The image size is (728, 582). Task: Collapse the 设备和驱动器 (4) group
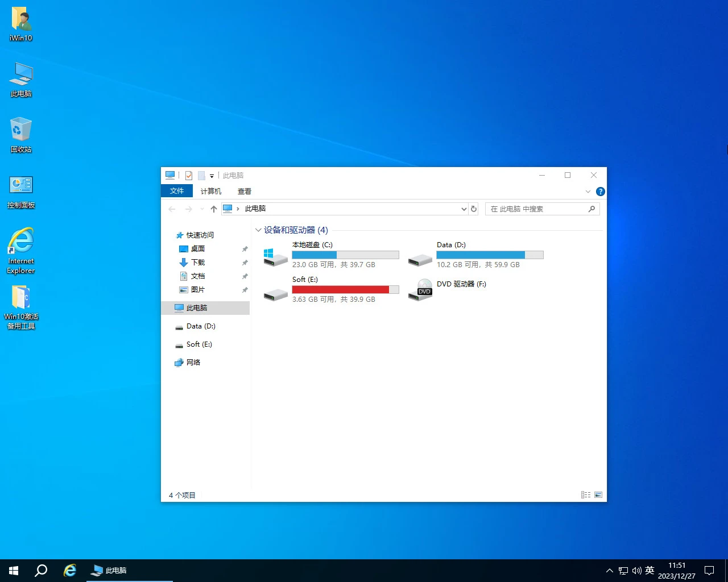point(258,230)
